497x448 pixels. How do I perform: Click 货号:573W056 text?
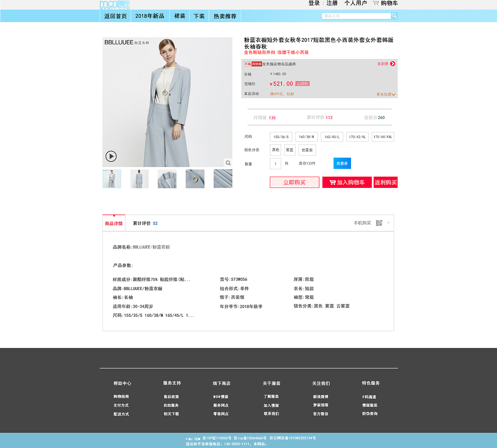coord(233,280)
